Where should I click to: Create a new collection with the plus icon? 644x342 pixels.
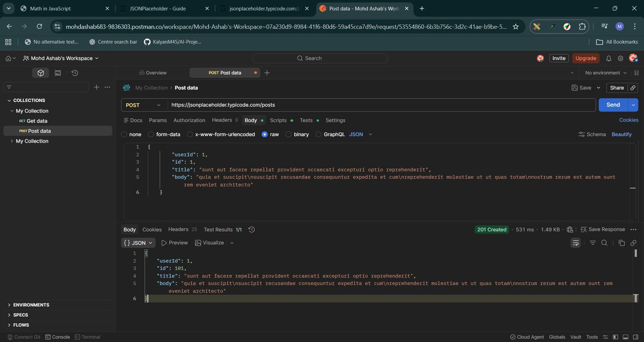tap(97, 87)
